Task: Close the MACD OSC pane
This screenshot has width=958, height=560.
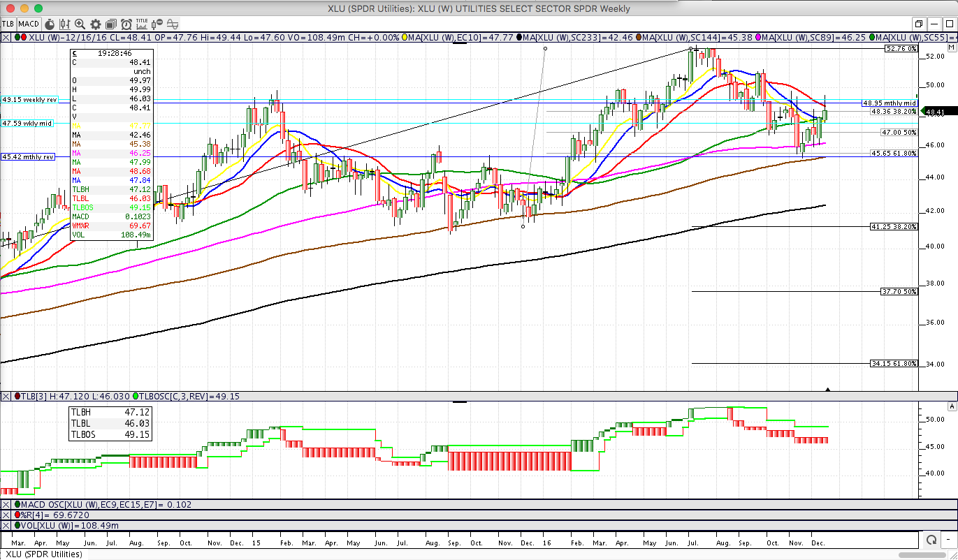Action: click(6, 504)
